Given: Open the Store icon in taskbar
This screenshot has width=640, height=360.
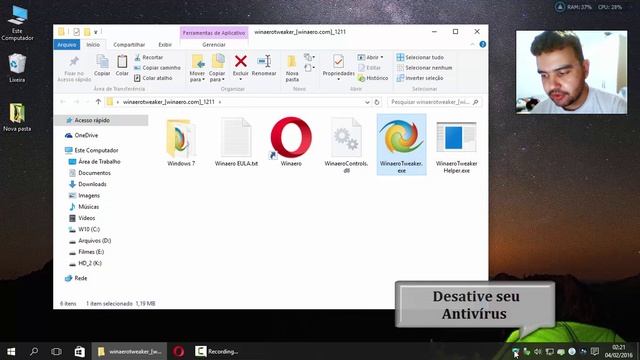Looking at the screenshot, I should 79,351.
